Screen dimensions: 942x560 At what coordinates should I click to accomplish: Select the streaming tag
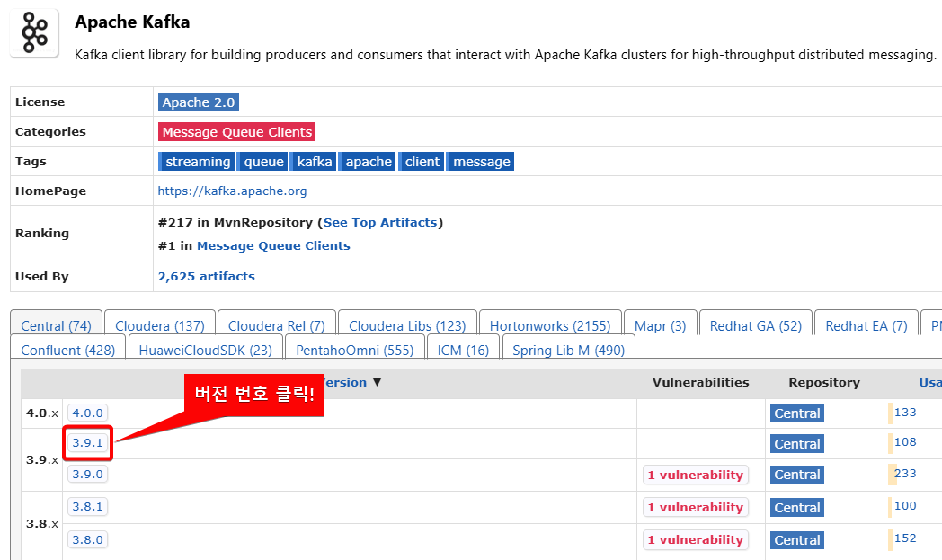point(197,162)
